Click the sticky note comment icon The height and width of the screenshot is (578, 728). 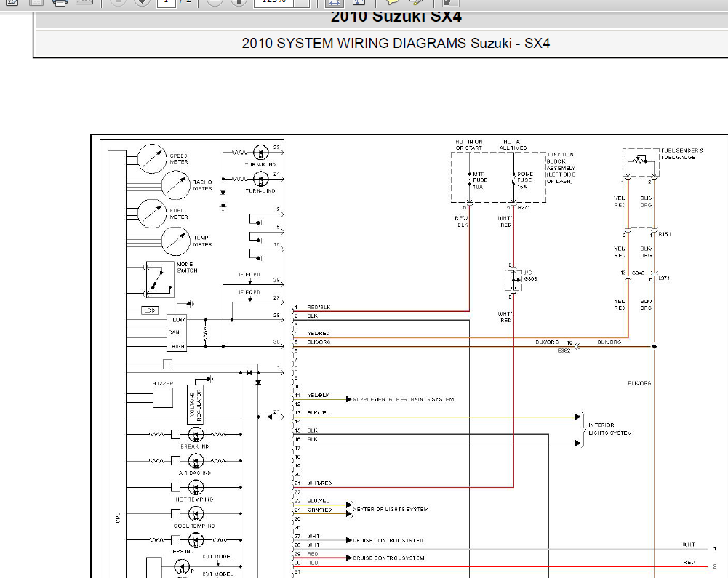click(x=392, y=2)
